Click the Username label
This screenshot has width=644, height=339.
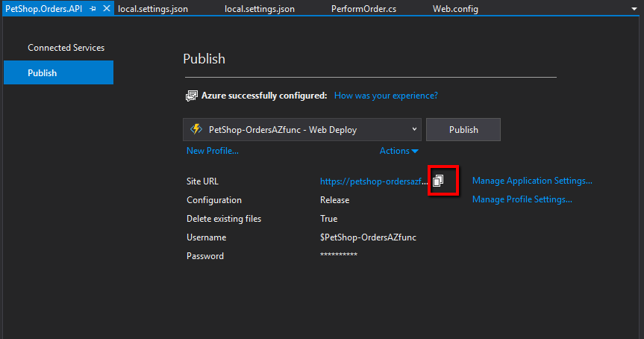pyautogui.click(x=206, y=237)
